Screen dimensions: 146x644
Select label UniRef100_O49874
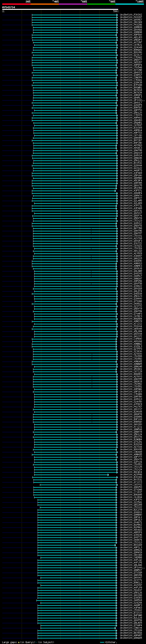point(131,540)
